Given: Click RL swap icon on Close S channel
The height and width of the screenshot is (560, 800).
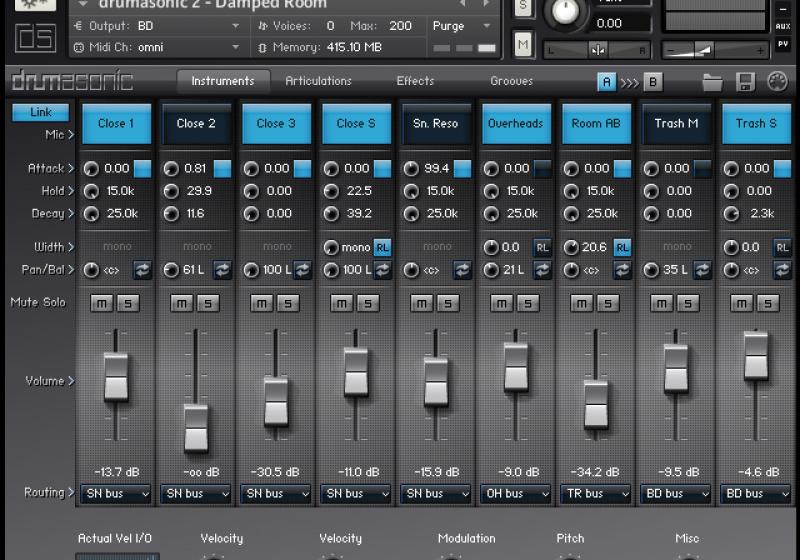Looking at the screenshot, I should point(382,247).
